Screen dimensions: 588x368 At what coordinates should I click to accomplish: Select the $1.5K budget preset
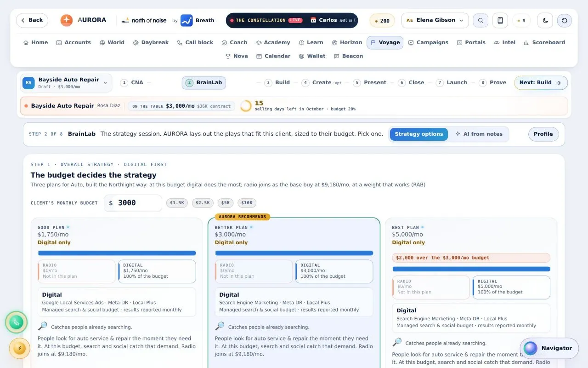[177, 203]
